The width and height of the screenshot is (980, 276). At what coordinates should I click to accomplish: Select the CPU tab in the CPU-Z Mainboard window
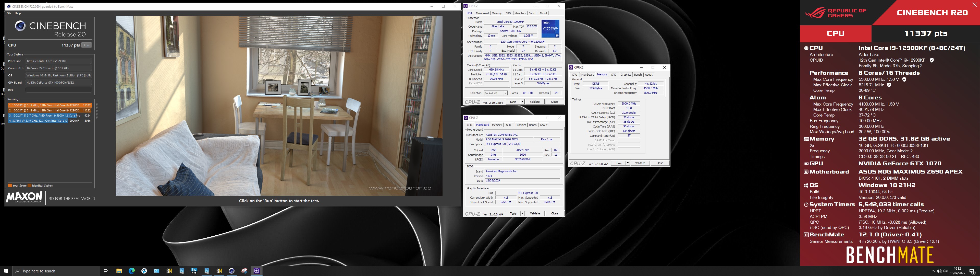tap(469, 125)
